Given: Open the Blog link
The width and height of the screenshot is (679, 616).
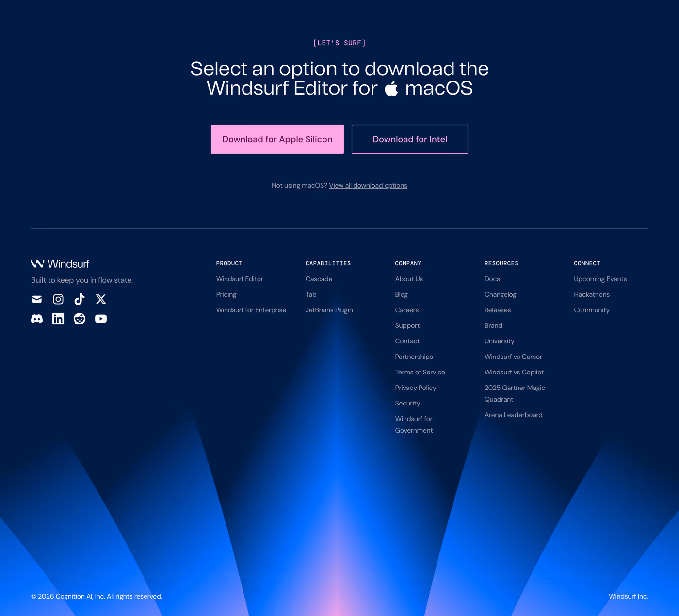Looking at the screenshot, I should coord(402,294).
